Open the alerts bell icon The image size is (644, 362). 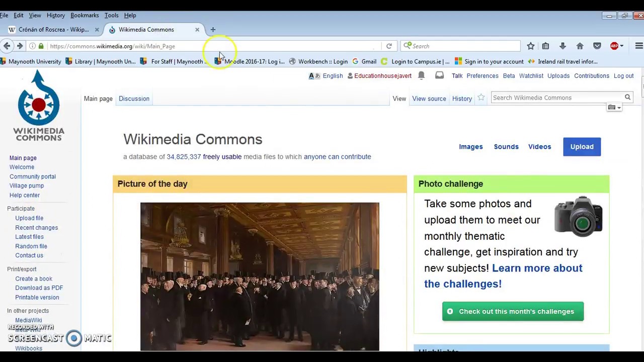(422, 75)
